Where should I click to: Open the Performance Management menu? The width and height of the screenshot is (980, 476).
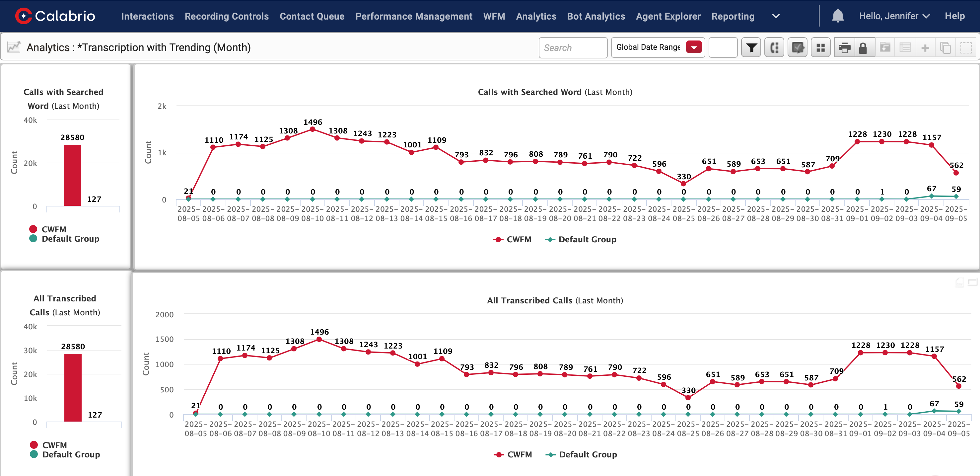tap(414, 16)
